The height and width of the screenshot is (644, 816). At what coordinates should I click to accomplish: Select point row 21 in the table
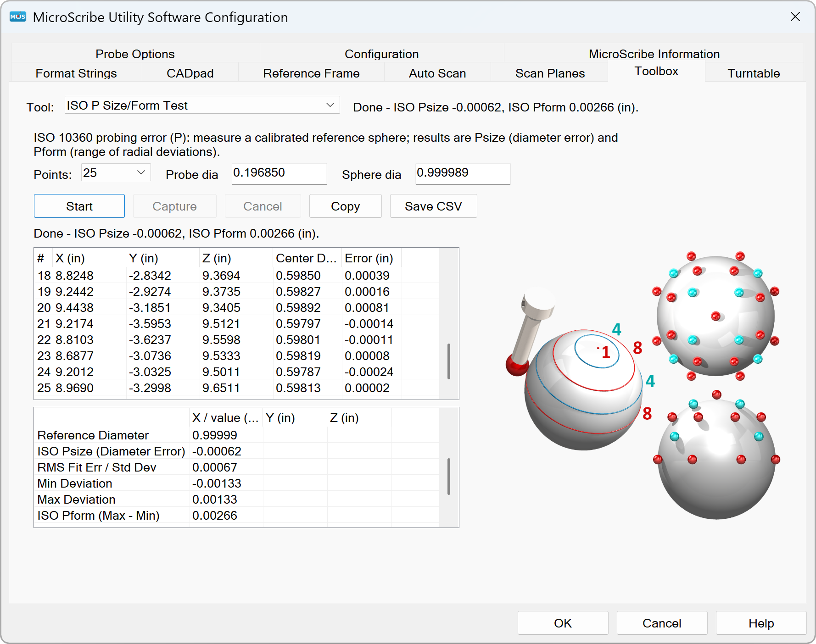236,323
